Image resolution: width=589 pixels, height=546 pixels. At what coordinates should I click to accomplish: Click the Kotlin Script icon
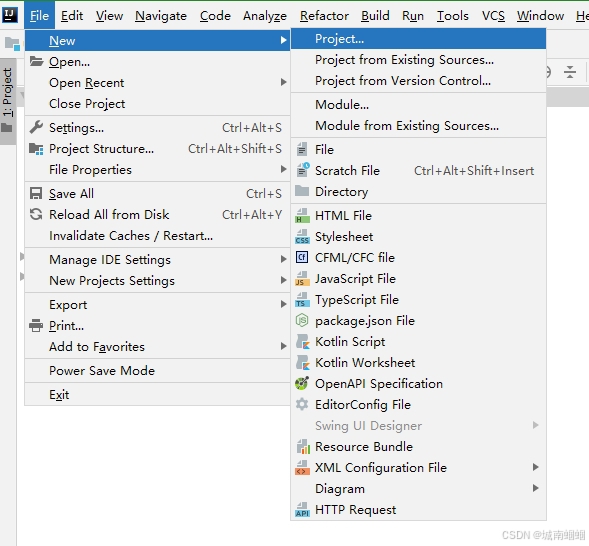(x=302, y=342)
